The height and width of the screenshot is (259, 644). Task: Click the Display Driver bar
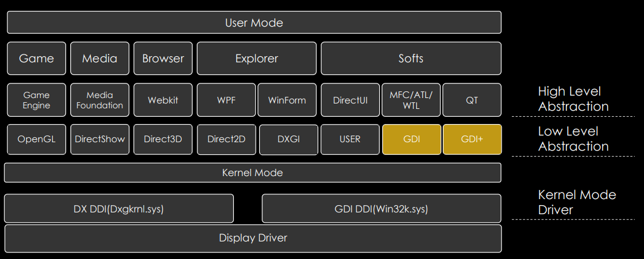pyautogui.click(x=253, y=238)
